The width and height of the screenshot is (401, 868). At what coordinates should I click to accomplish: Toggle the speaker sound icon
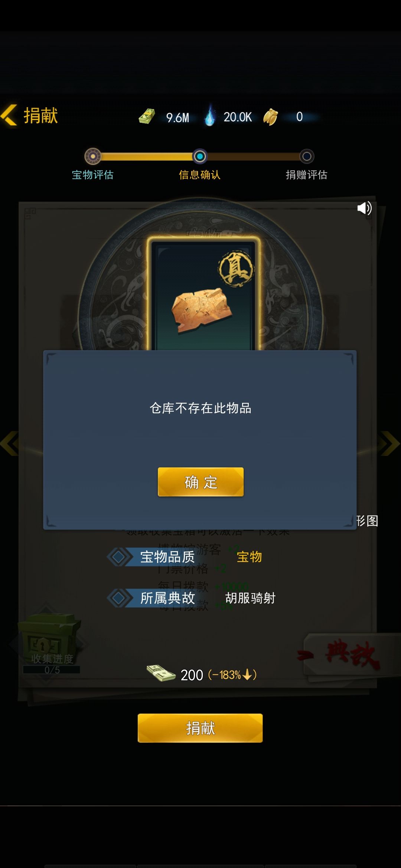click(364, 208)
